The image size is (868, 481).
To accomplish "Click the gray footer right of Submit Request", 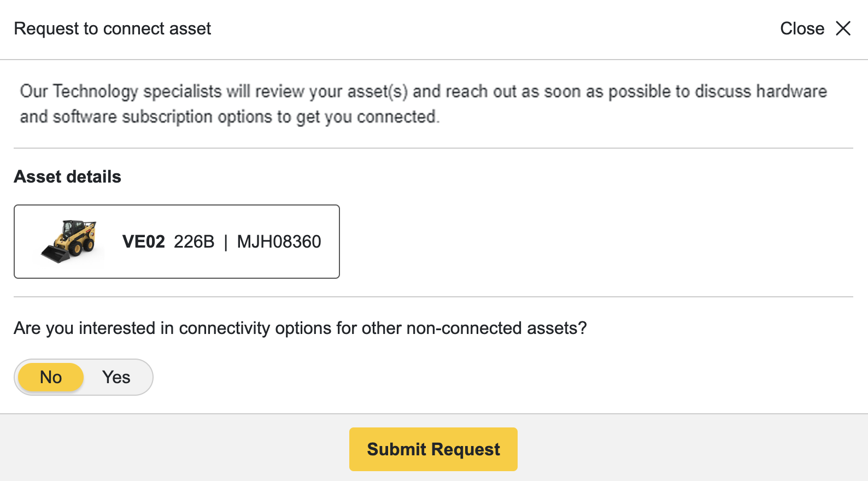I will tap(689, 449).
